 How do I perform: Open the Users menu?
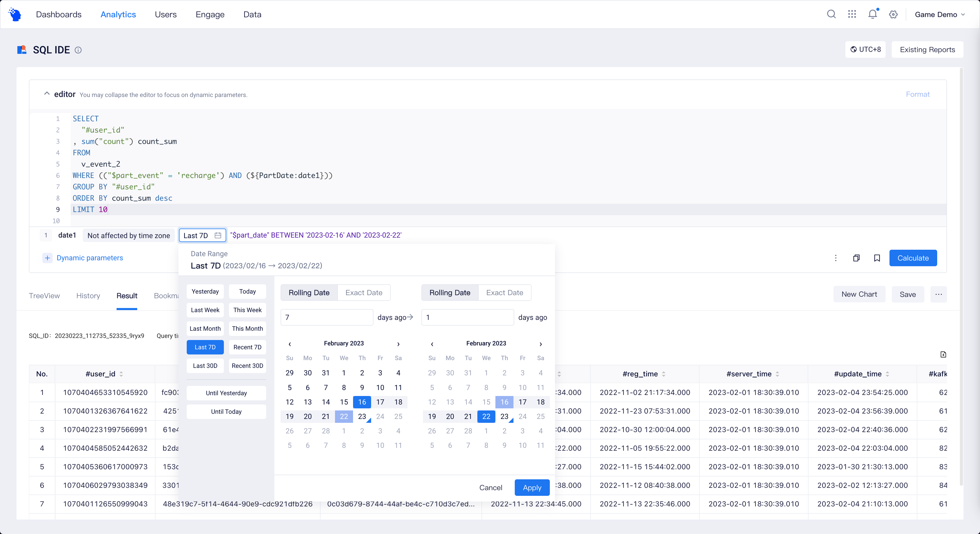pyautogui.click(x=166, y=14)
